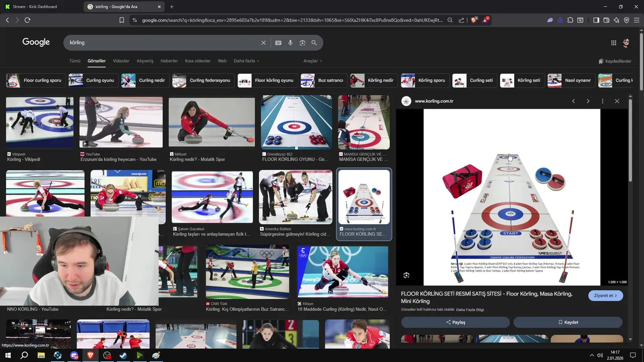Show previous image in preview panel
The height and width of the screenshot is (362, 644).
[x=573, y=101]
